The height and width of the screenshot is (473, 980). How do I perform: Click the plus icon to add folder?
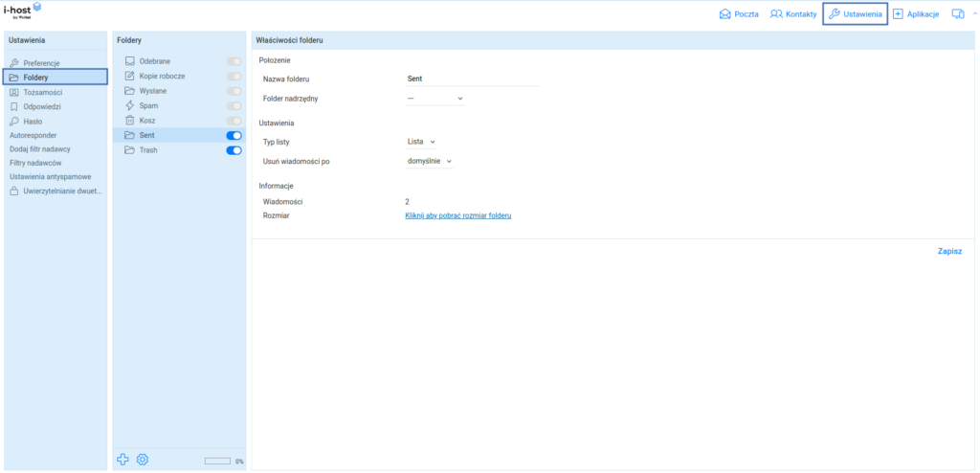122,460
